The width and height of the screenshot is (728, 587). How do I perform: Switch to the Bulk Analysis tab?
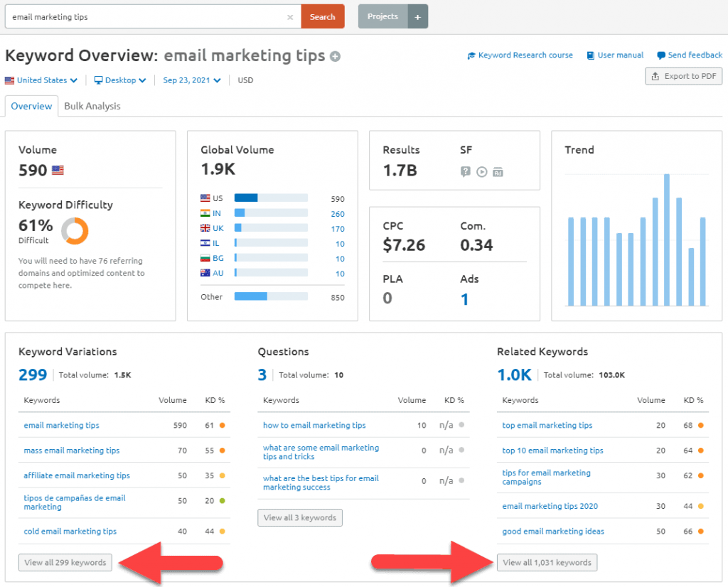(x=92, y=107)
